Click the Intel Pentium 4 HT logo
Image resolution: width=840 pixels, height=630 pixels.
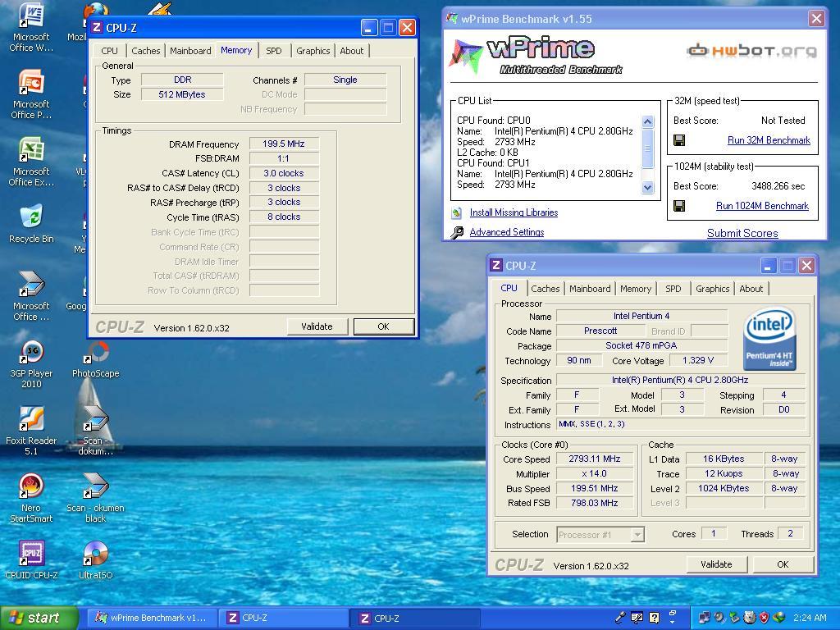[769, 339]
